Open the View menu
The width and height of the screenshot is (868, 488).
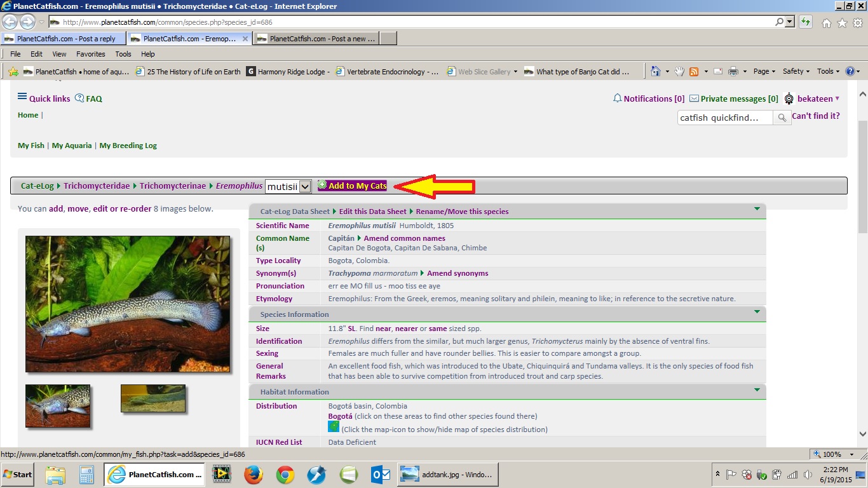59,54
